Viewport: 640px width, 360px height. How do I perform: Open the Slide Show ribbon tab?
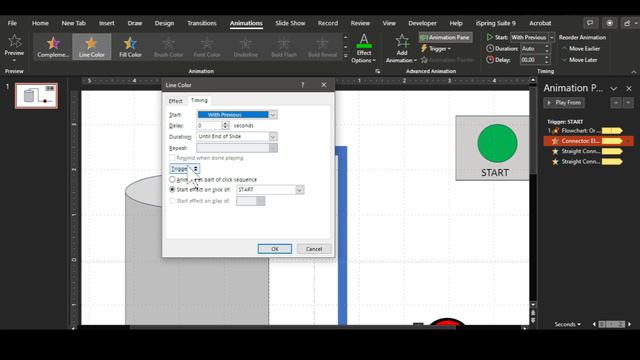pos(290,23)
